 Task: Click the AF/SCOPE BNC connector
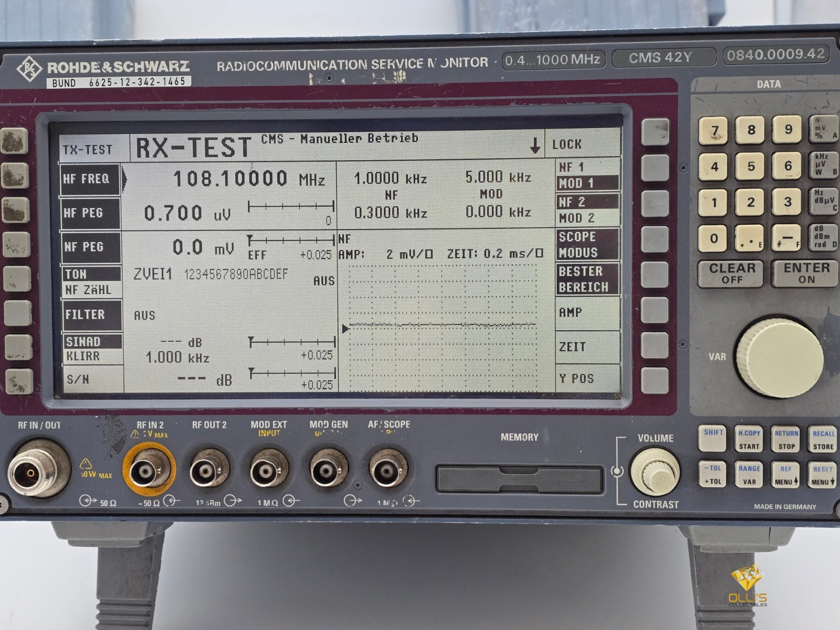click(389, 470)
